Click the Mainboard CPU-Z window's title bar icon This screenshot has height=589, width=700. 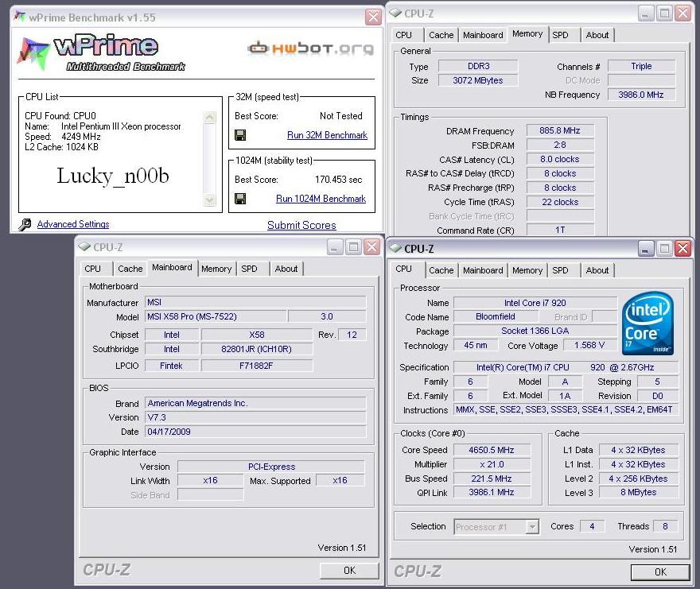(x=84, y=246)
